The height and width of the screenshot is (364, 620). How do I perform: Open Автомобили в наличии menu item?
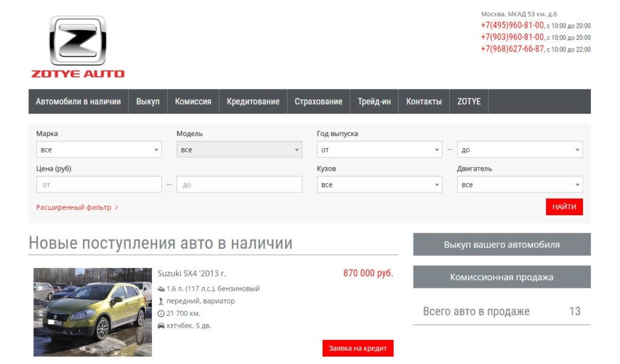pyautogui.click(x=78, y=102)
